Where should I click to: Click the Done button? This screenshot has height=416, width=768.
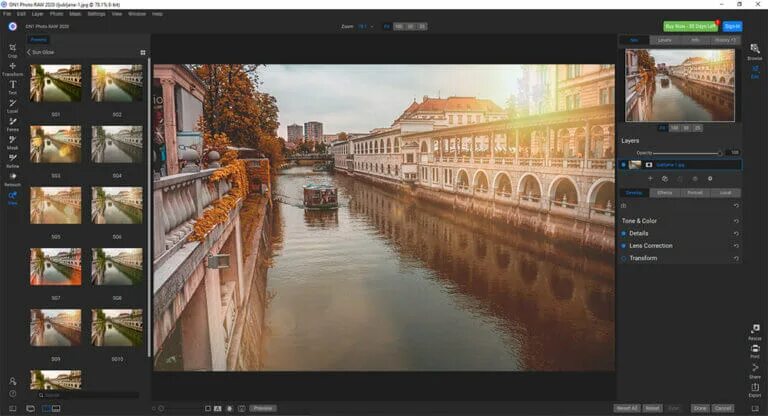(699, 408)
